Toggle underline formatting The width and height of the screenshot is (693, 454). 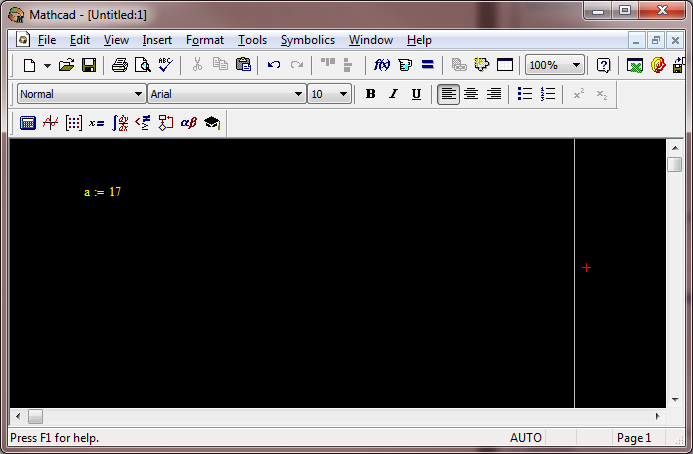416,94
